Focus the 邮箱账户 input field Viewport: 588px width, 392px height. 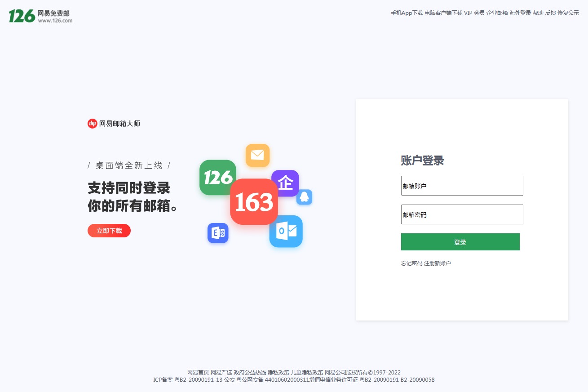coord(462,186)
